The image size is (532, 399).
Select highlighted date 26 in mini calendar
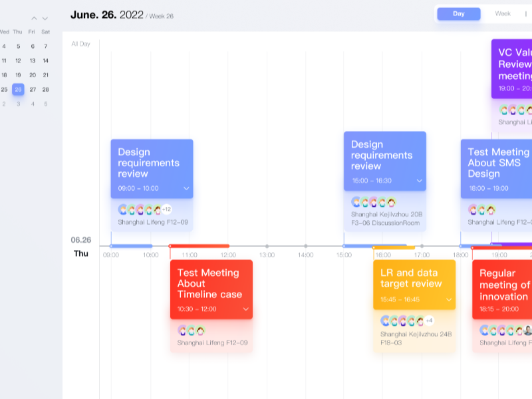click(x=18, y=89)
